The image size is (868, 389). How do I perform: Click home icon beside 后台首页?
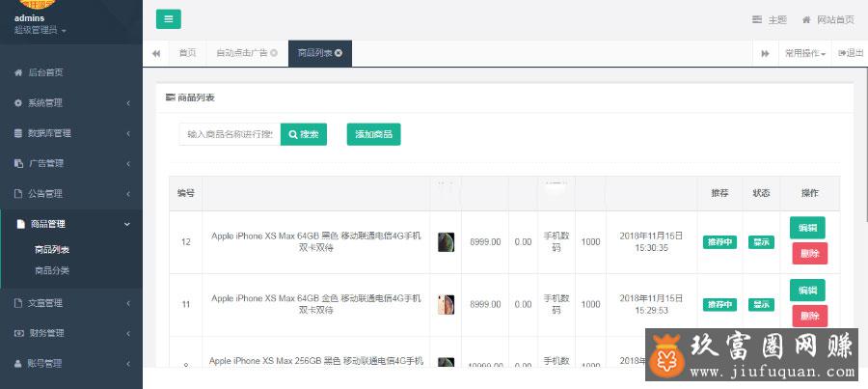pyautogui.click(x=18, y=72)
